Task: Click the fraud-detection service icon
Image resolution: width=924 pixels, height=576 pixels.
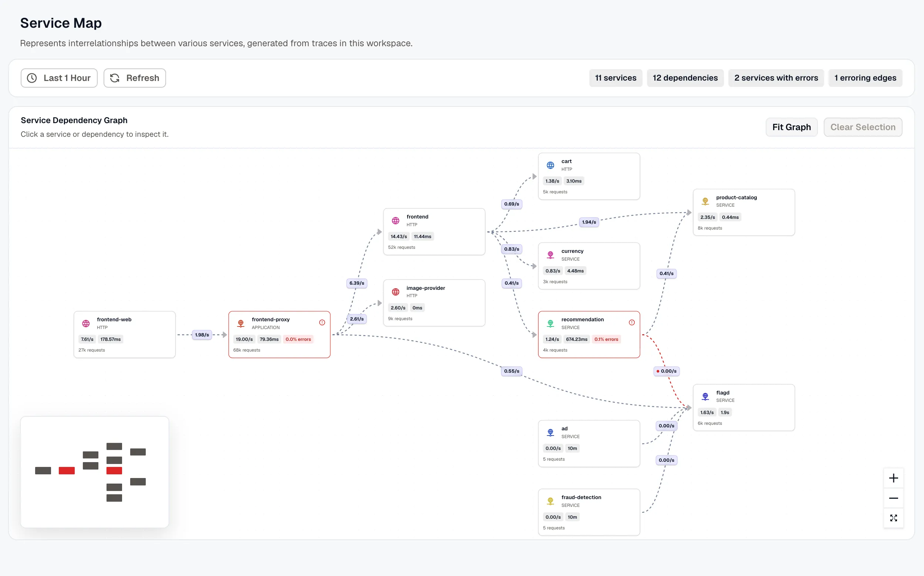Action: click(x=550, y=501)
